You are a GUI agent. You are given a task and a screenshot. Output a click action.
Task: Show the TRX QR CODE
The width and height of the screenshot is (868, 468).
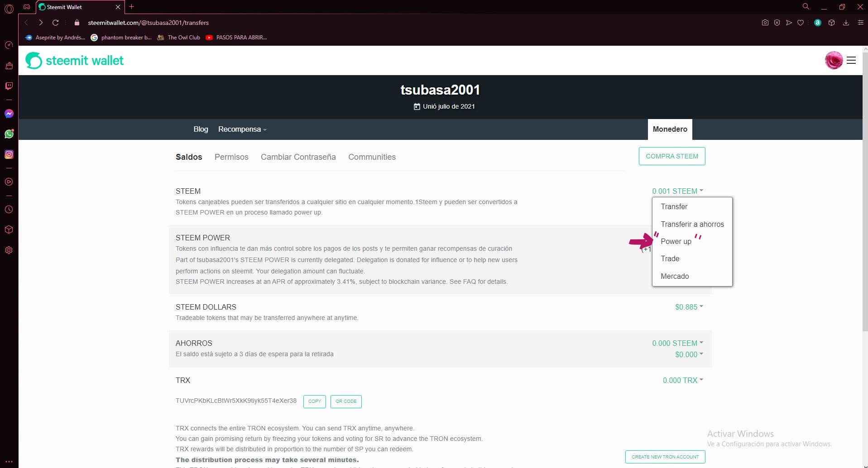pyautogui.click(x=346, y=401)
